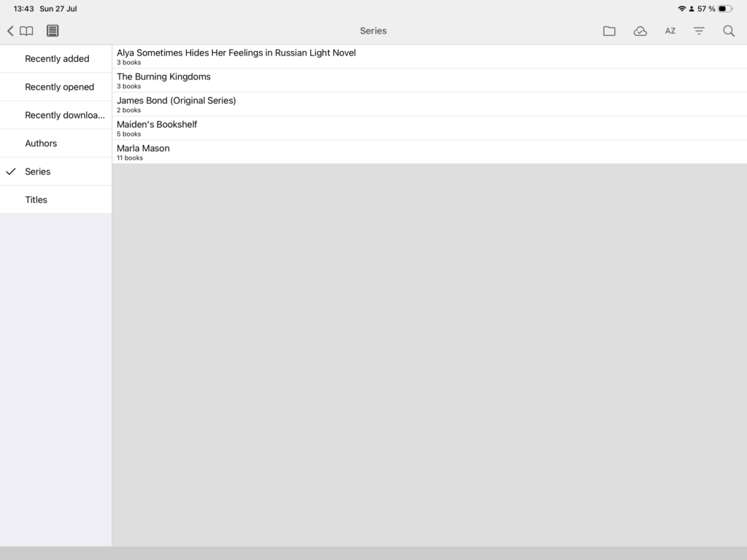This screenshot has height=560, width=747.
Task: Select Recently opened category
Action: coord(55,87)
